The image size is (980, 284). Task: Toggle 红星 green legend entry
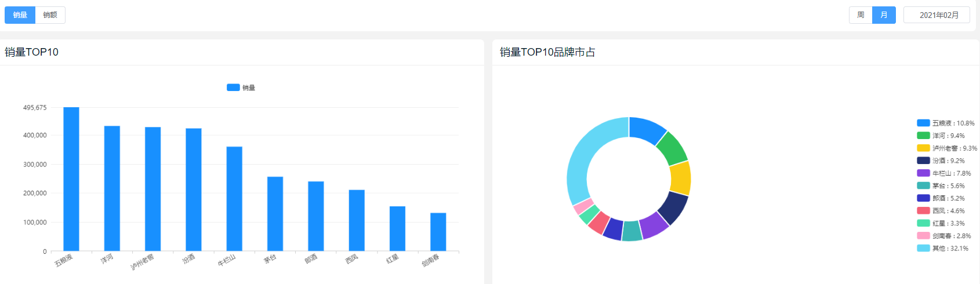[x=941, y=223]
